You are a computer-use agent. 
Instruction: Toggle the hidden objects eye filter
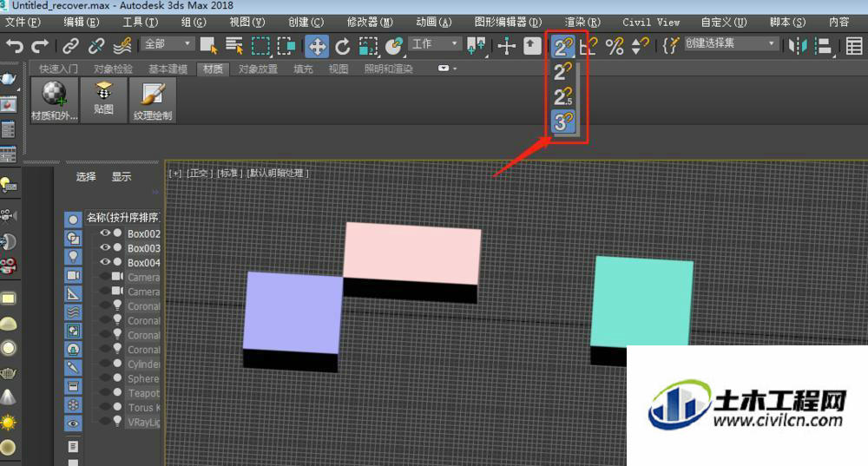click(73, 423)
